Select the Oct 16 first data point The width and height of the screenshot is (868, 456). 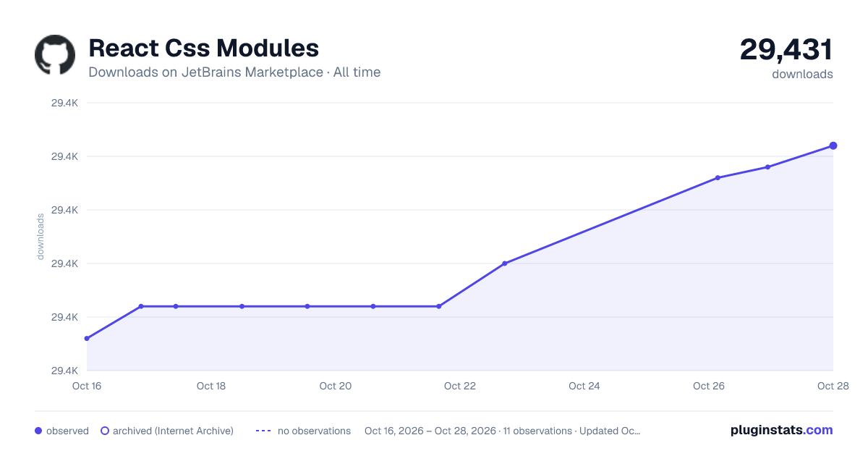(87, 338)
